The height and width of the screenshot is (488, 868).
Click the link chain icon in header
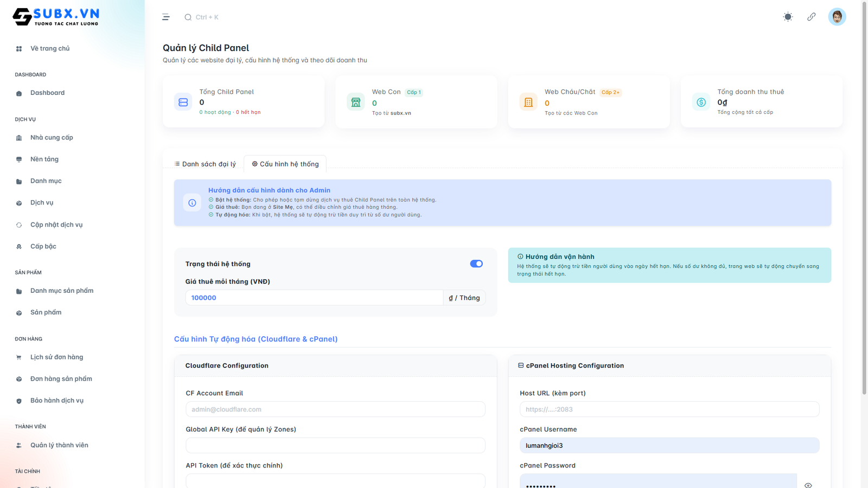point(811,17)
